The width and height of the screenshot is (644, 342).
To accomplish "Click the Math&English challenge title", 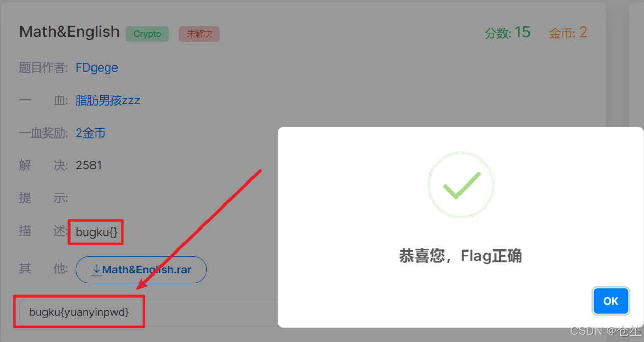I will (70, 32).
